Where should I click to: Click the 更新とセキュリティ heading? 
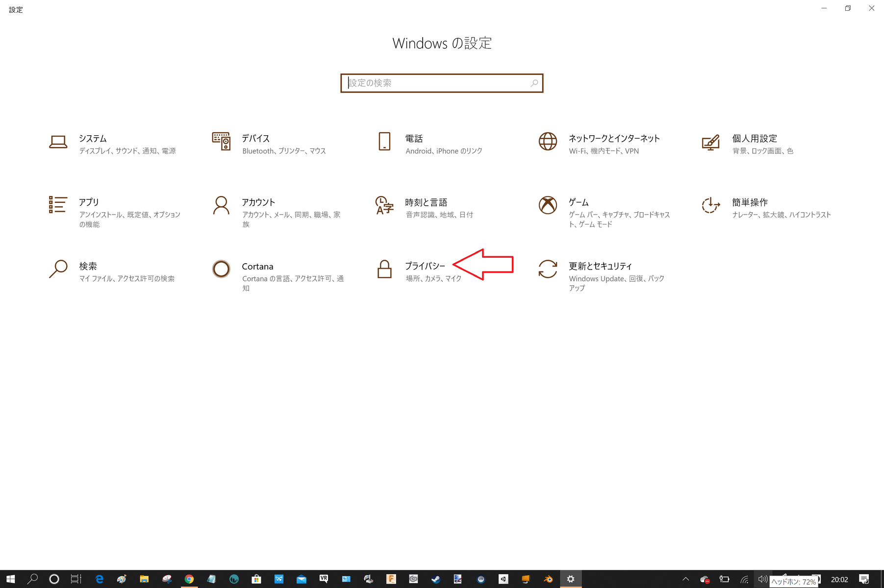[600, 266]
